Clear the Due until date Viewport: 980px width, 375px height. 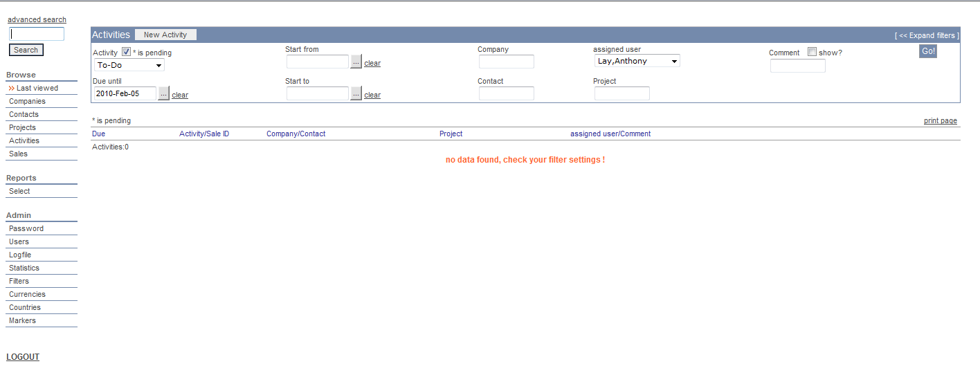[x=180, y=95]
